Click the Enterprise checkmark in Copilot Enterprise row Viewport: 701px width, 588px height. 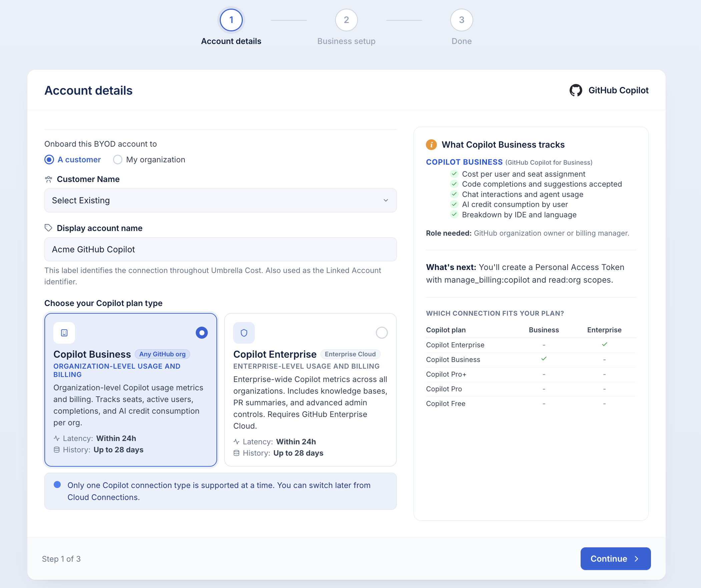605,344
